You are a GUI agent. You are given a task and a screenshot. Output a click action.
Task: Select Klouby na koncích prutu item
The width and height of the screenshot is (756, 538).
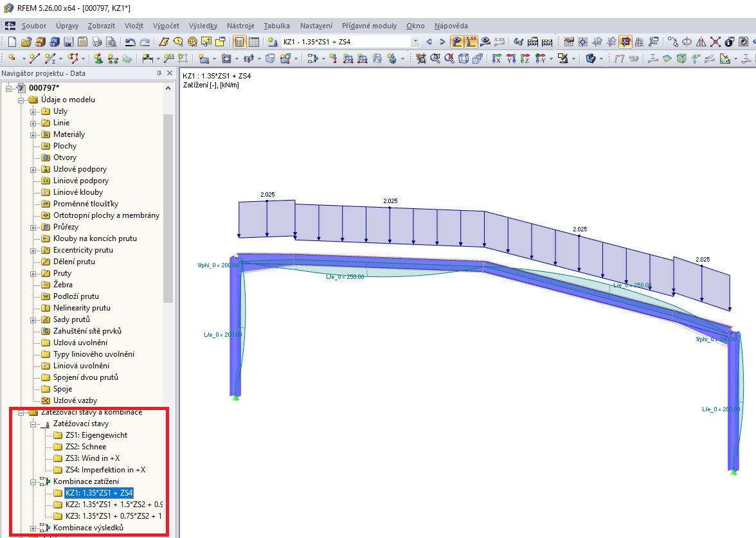click(x=95, y=238)
